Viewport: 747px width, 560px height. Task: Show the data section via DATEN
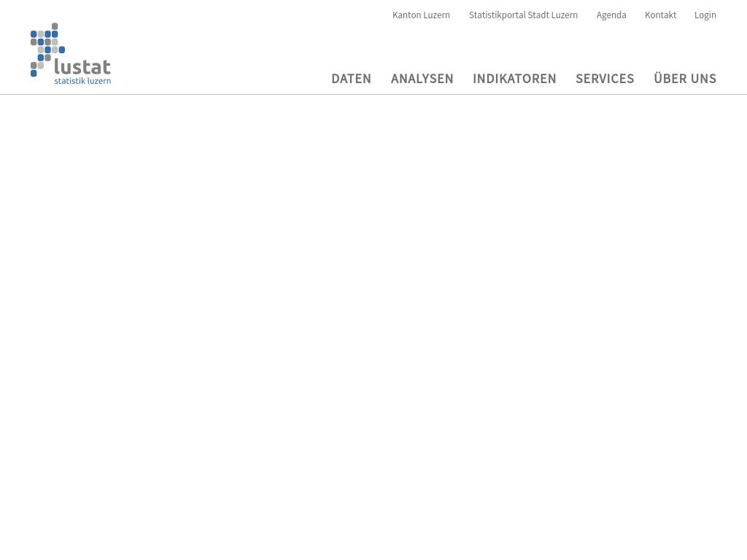tap(351, 79)
